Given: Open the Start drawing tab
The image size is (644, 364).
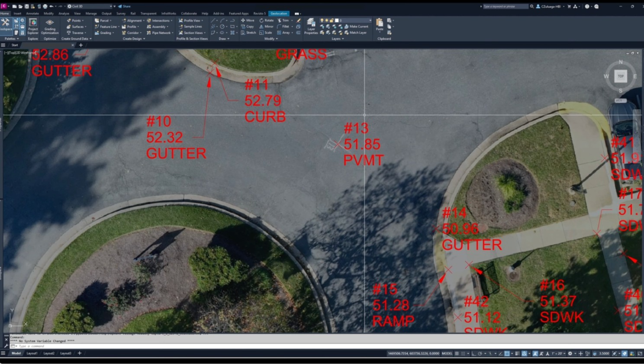Looking at the screenshot, I should click(x=15, y=45).
